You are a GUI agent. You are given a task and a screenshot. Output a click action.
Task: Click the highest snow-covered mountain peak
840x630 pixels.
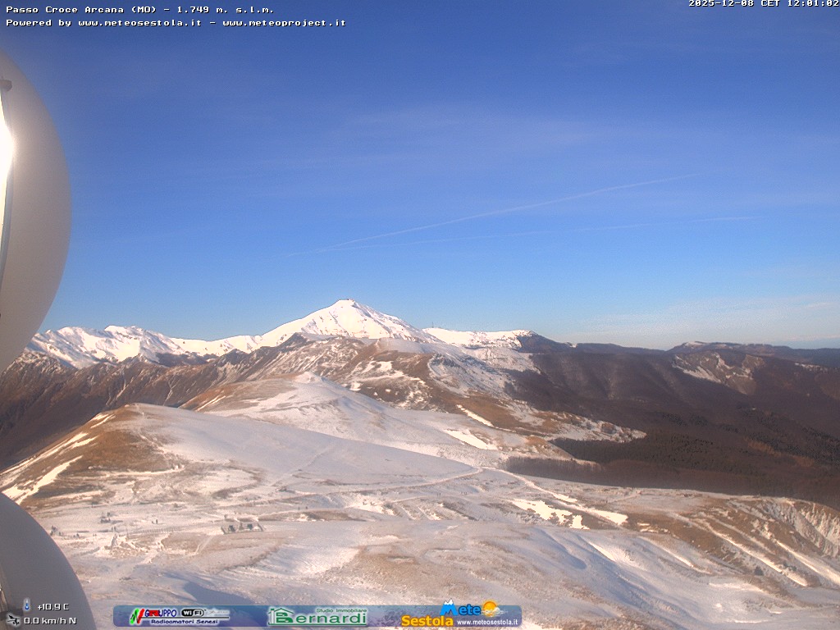[349, 307]
